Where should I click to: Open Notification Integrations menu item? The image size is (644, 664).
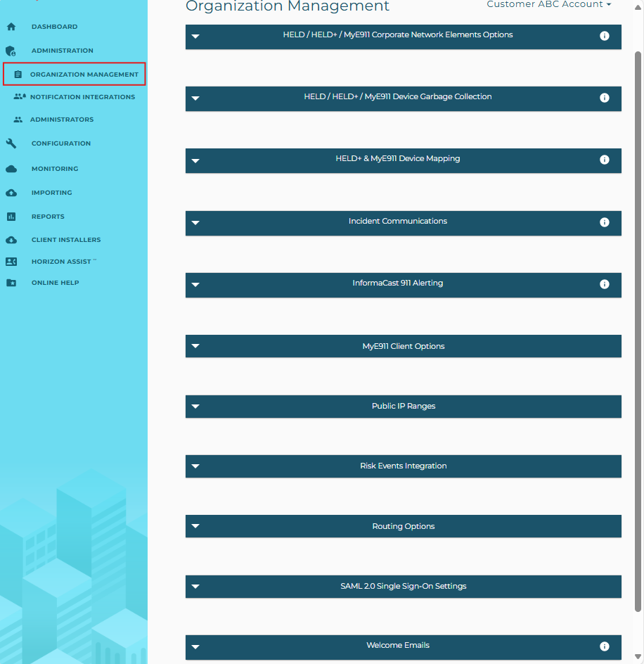click(x=82, y=97)
